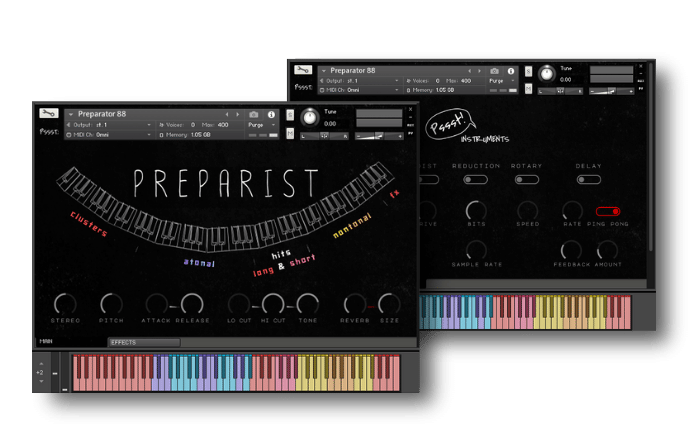This screenshot has width=700, height=440.
Task: Go to previous instrument arrow in back window
Action: pos(469,71)
